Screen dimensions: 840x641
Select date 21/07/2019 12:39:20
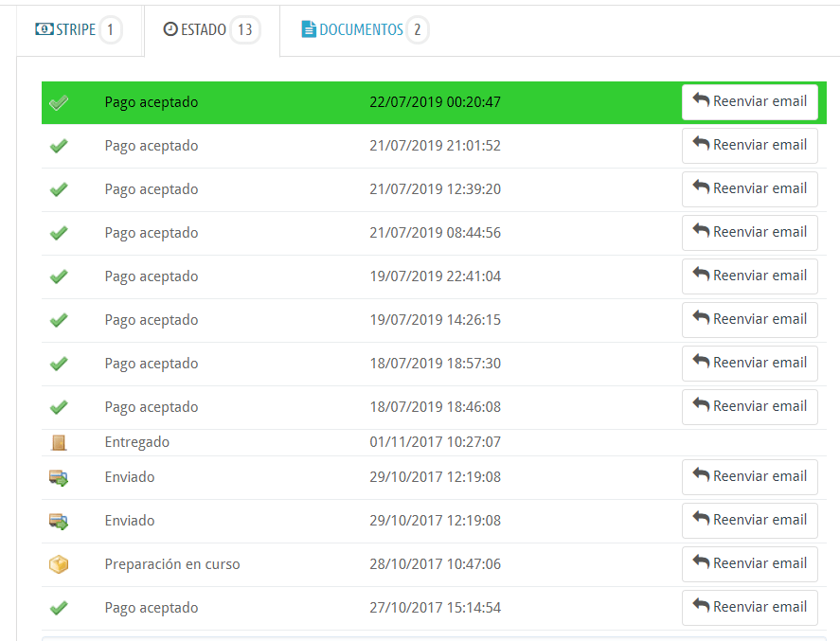point(435,189)
